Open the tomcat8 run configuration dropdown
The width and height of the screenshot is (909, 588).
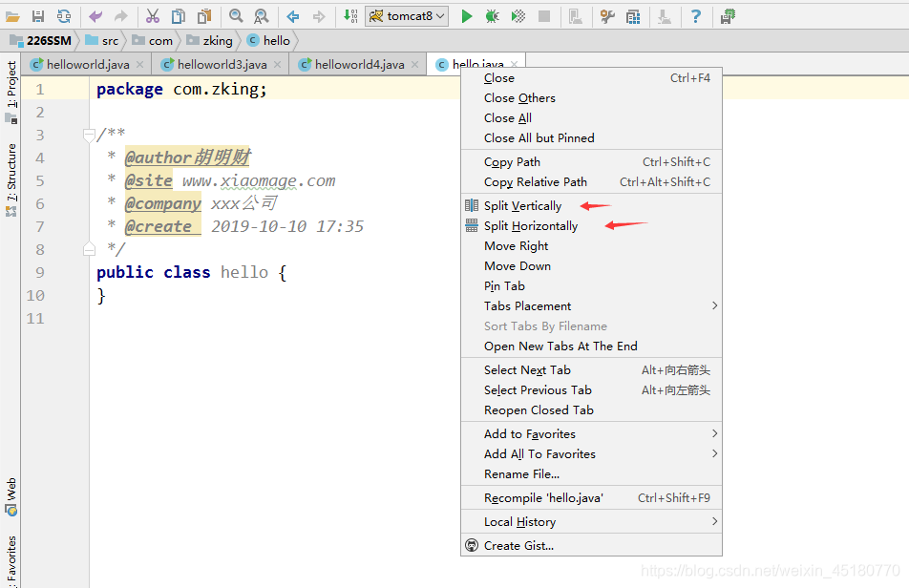click(x=407, y=16)
